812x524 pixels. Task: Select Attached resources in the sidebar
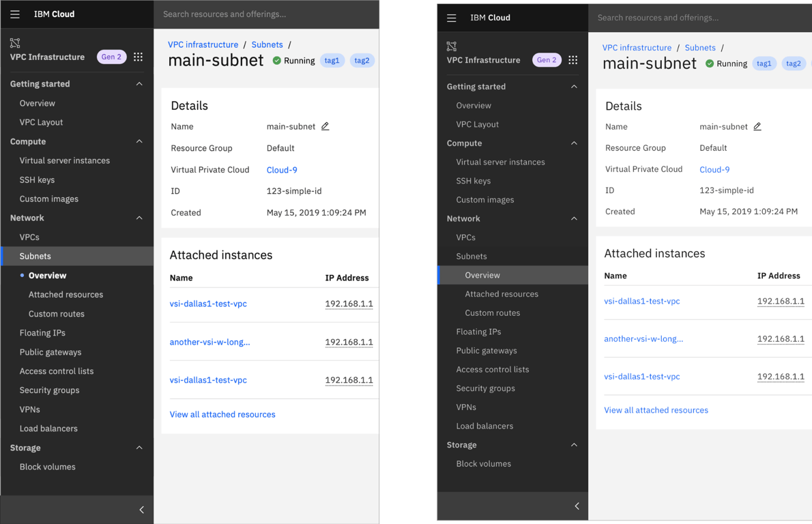64,294
